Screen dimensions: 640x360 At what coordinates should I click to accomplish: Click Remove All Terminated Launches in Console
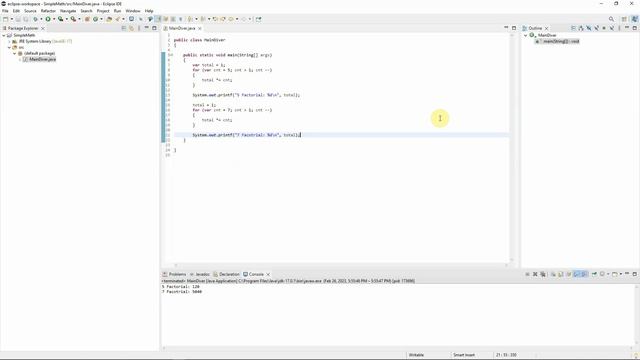543,274
